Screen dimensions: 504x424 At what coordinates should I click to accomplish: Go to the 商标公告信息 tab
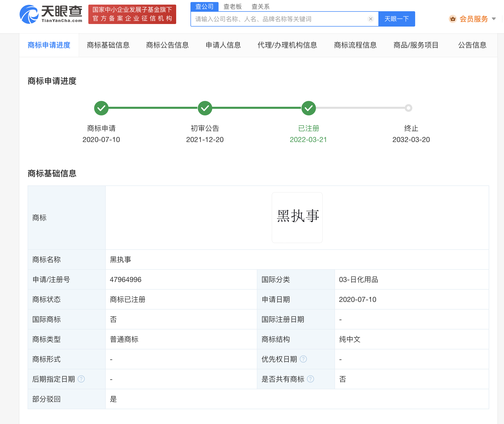[167, 45]
